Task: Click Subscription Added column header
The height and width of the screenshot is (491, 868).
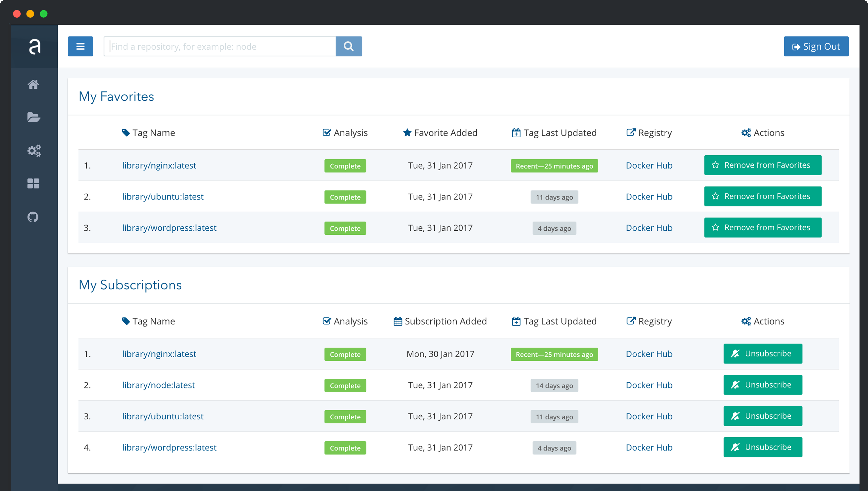Action: click(x=440, y=321)
